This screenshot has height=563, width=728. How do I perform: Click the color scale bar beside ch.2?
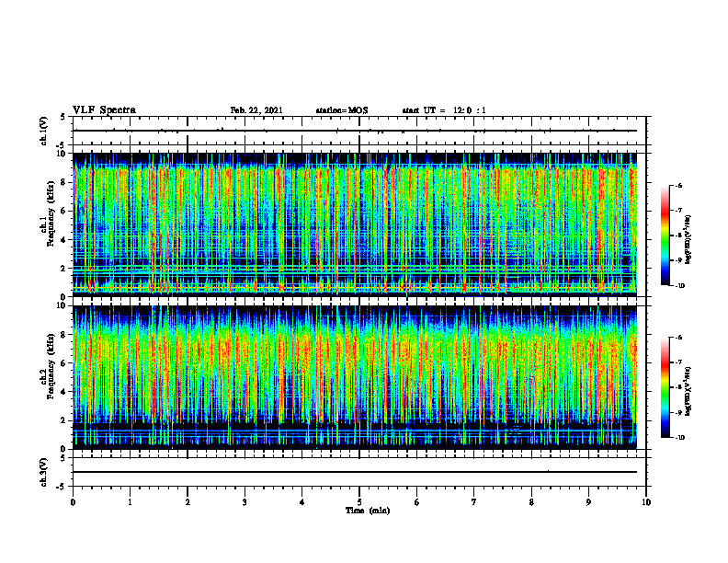click(x=665, y=387)
